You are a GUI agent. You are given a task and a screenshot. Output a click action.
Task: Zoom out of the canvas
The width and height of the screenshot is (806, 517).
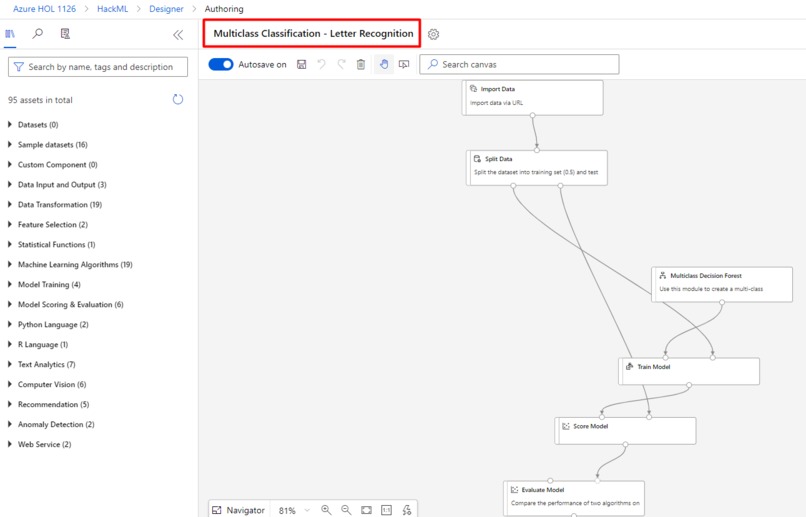(x=346, y=510)
